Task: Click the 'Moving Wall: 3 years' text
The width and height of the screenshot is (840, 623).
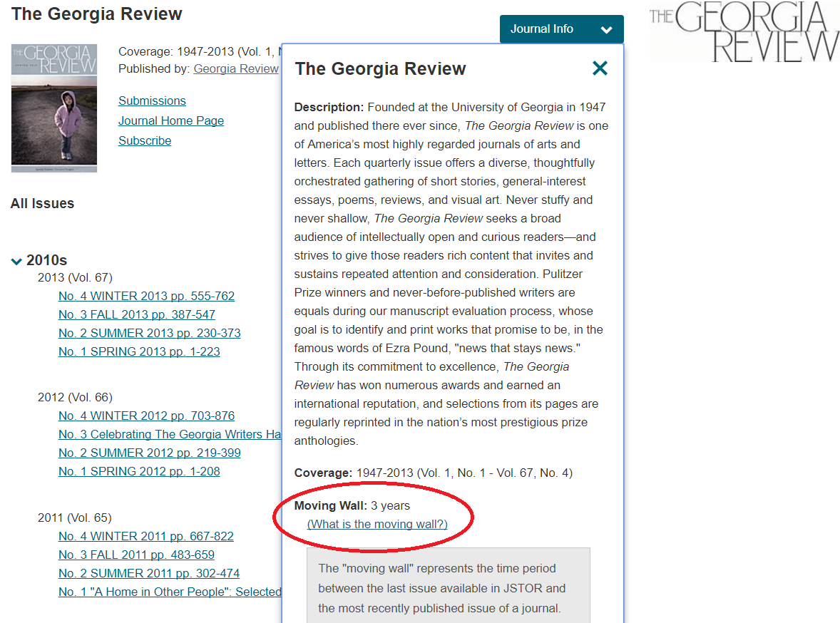Action: click(352, 505)
